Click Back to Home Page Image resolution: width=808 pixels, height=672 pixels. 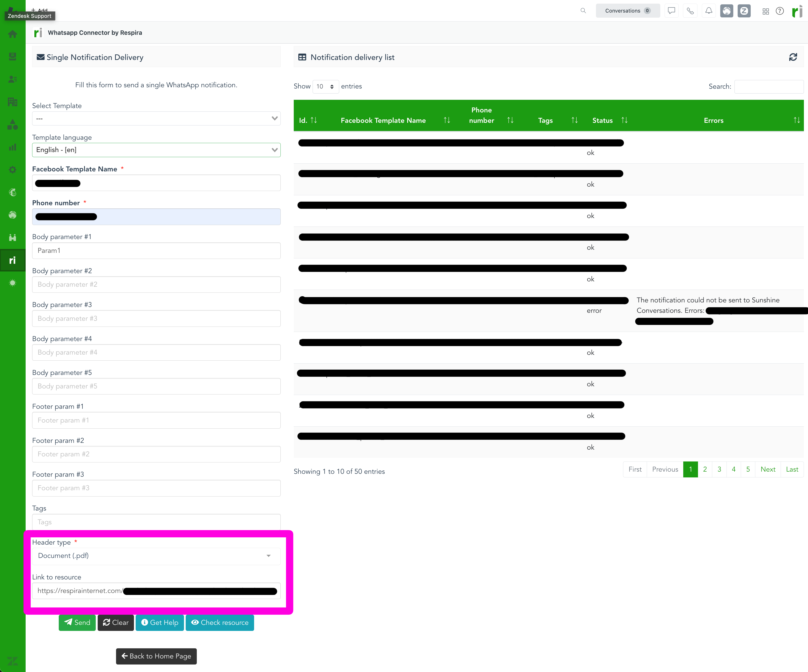pyautogui.click(x=156, y=656)
